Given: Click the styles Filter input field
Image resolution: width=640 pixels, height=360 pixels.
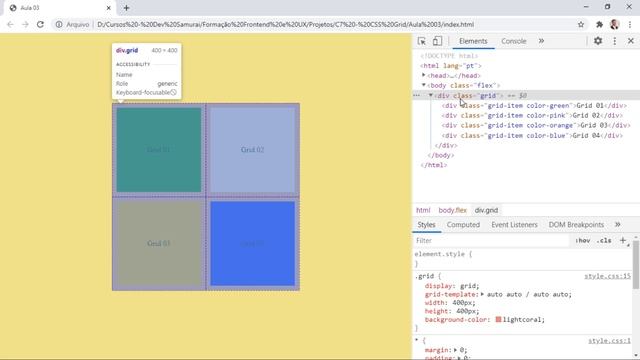Looking at the screenshot, I should 491,241.
